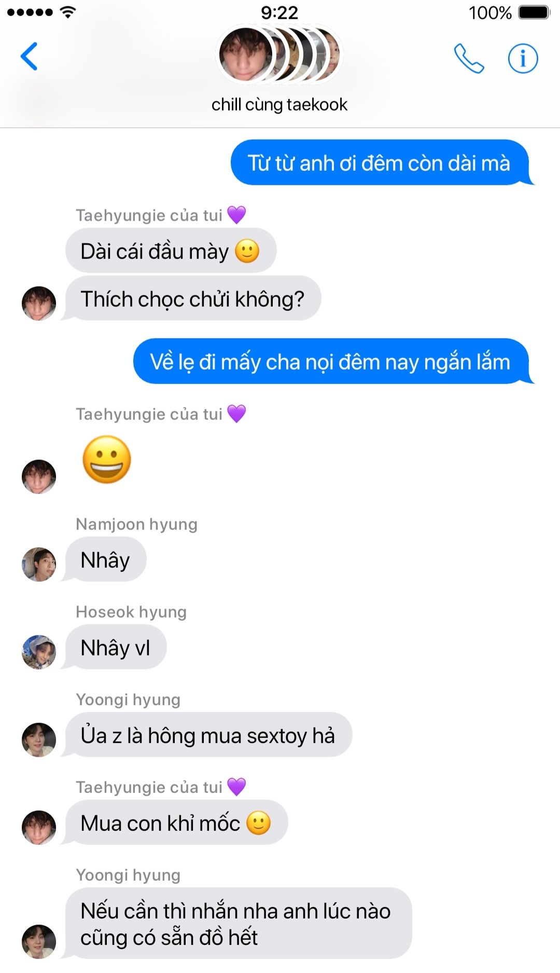Tap the 'Nếu cần thì nhắn nha' message

tap(238, 923)
